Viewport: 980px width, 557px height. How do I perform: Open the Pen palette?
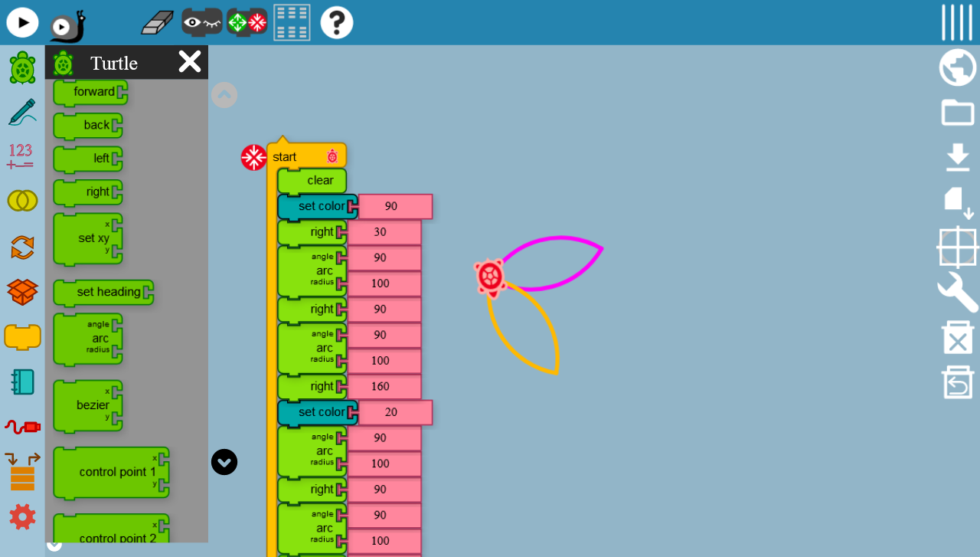pyautogui.click(x=22, y=112)
